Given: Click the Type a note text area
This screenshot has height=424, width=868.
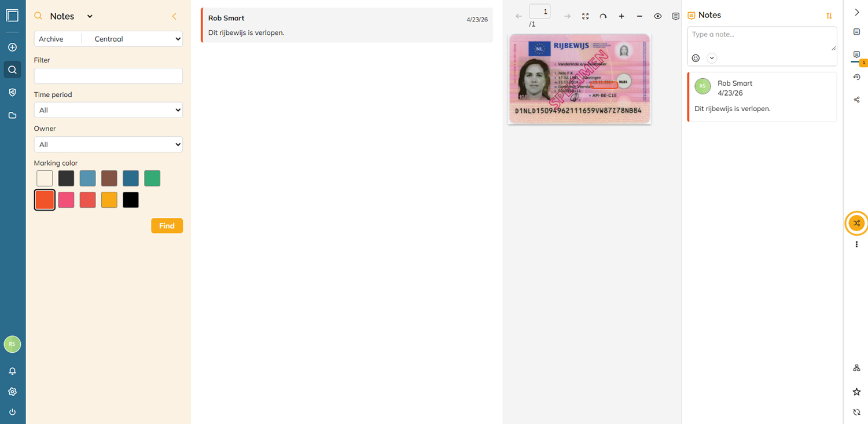Looking at the screenshot, I should (762, 39).
